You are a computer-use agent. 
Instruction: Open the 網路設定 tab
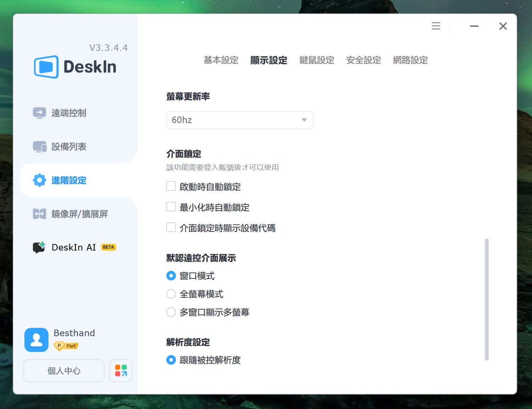410,60
